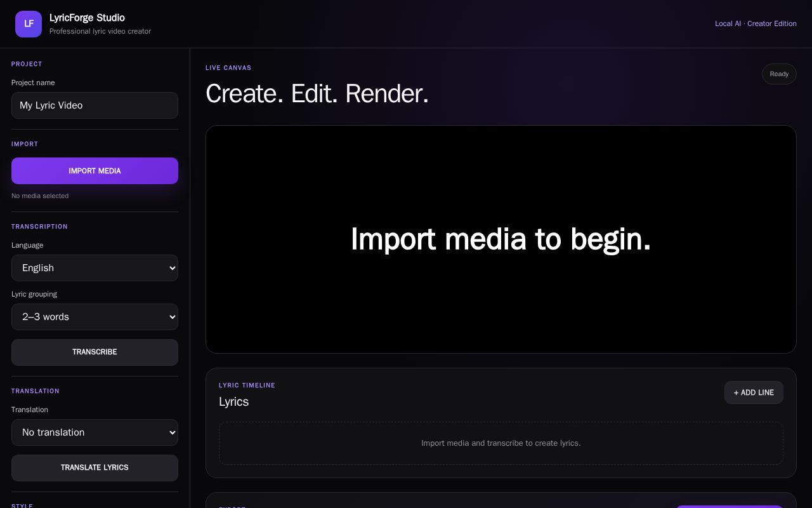Click the 'Professional lyric video creator' subtitle
This screenshot has width=812, height=508.
100,31
